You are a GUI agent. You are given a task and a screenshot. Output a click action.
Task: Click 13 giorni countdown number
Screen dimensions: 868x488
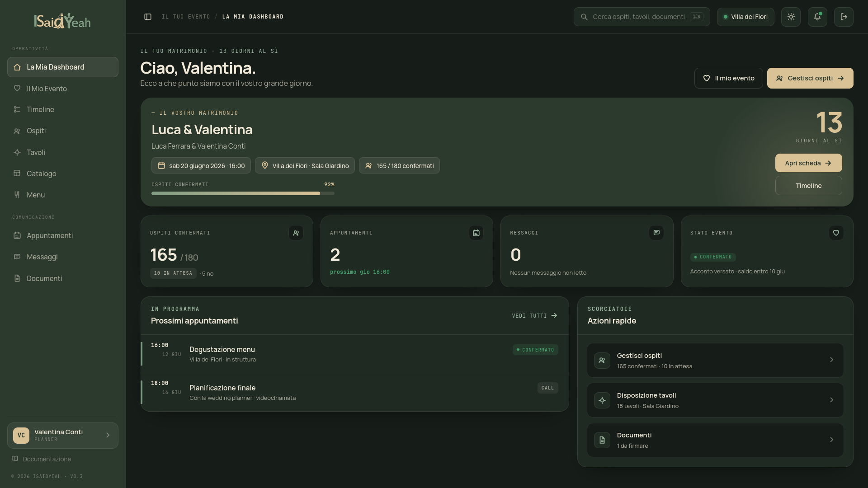tap(829, 122)
